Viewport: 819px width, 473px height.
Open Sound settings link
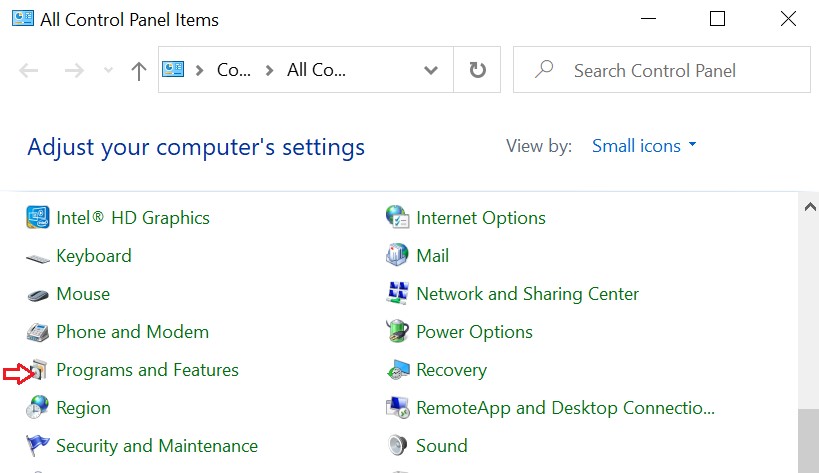click(x=442, y=446)
